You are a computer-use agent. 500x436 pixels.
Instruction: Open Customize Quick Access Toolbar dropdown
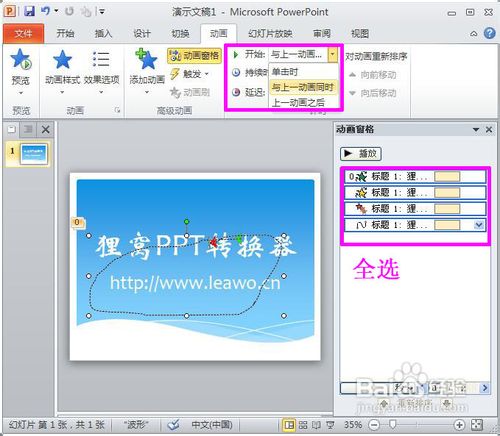click(102, 12)
